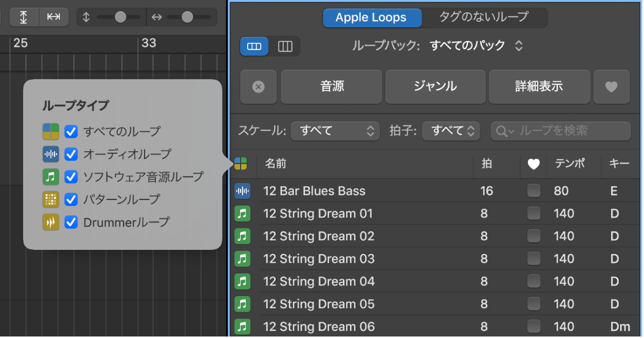Image resolution: width=644 pixels, height=338 pixels.
Task: Select the 12 String Dream 03 loop name
Action: click(x=319, y=259)
